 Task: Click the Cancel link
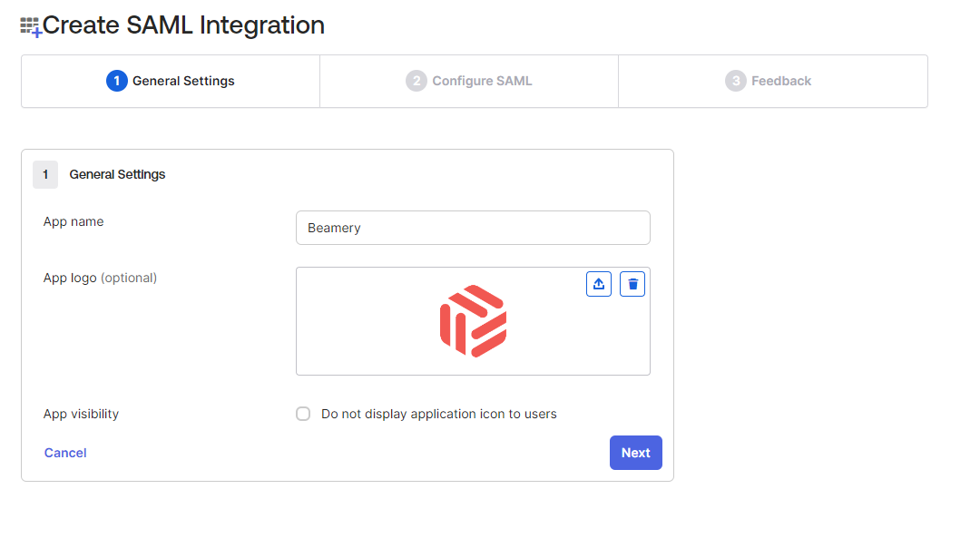coord(65,453)
